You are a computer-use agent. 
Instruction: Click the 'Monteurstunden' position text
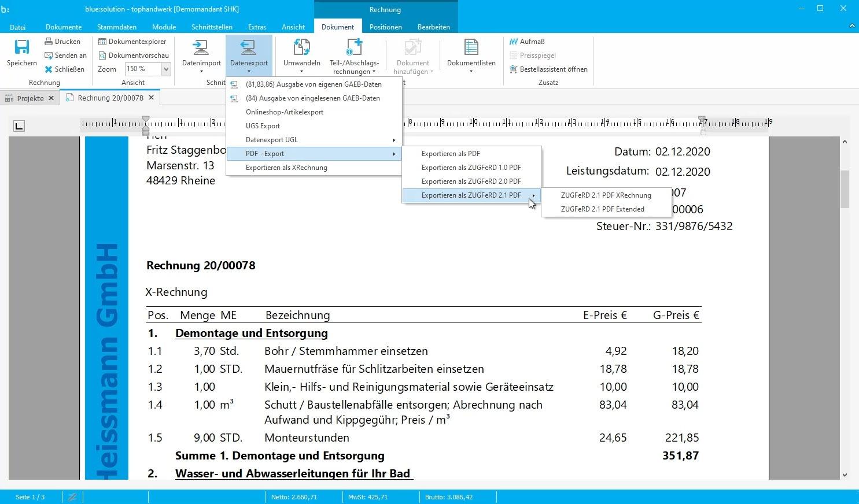tap(307, 438)
